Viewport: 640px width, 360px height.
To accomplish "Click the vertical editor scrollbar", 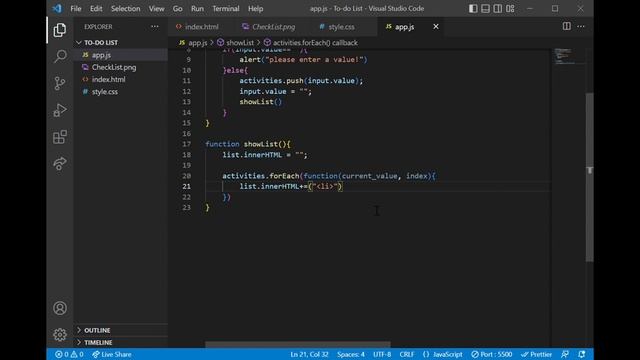I will pos(589,177).
